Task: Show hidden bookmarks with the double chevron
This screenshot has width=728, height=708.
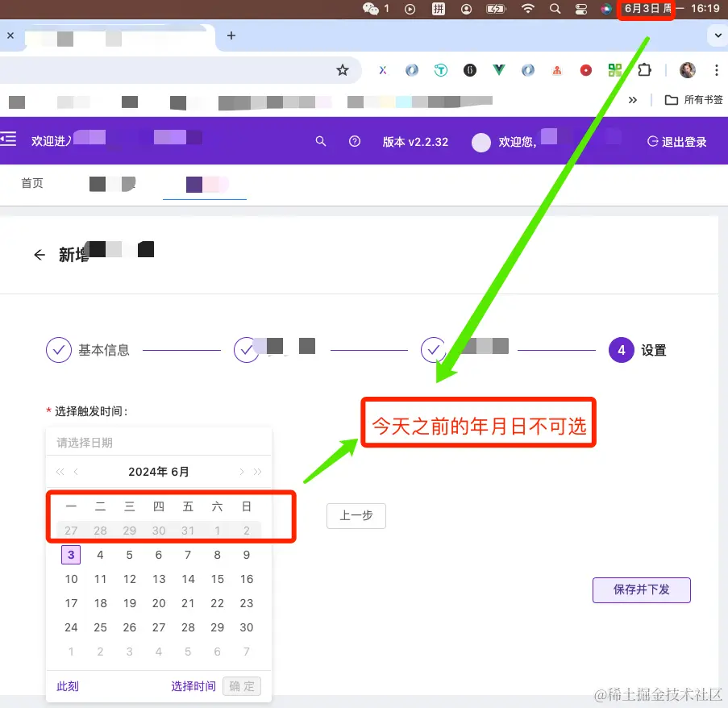Action: coord(632,100)
